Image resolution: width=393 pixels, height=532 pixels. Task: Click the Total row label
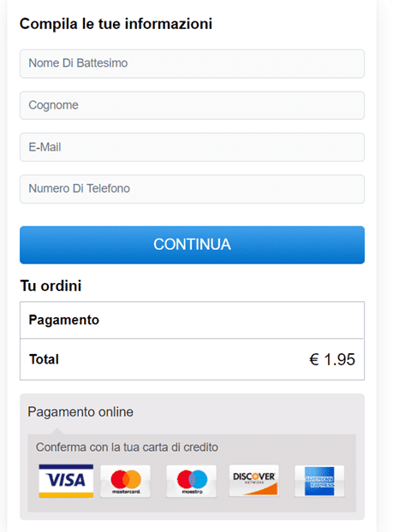pyautogui.click(x=44, y=359)
